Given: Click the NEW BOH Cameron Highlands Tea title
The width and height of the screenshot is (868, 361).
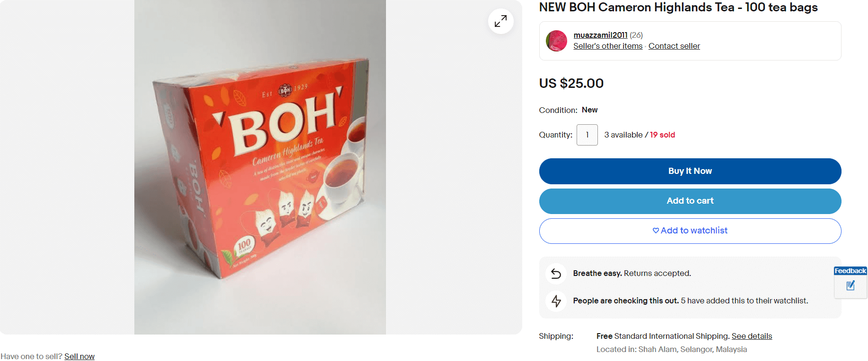Looking at the screenshot, I should [x=678, y=8].
